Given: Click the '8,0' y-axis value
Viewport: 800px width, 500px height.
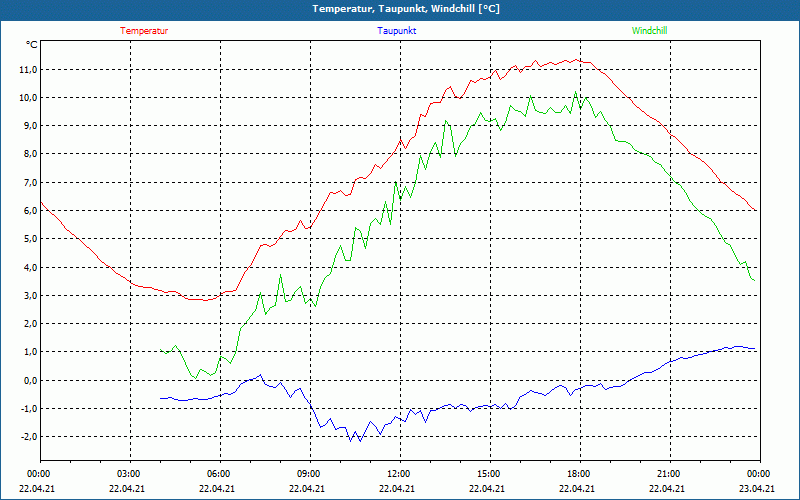Looking at the screenshot, I should click(30, 154).
